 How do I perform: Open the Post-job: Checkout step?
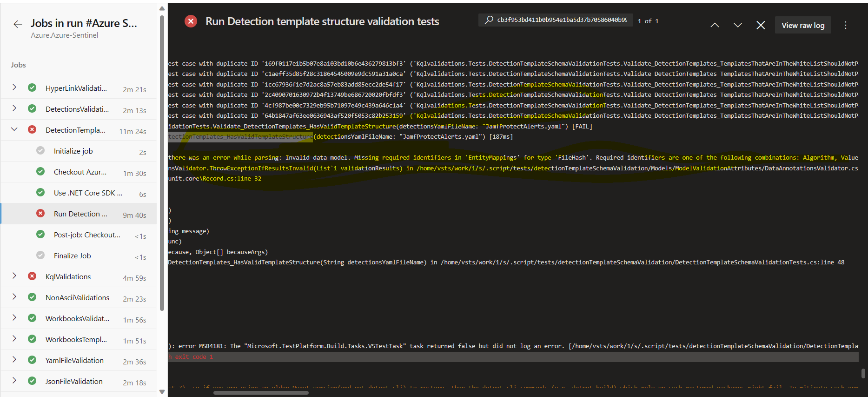(79, 235)
